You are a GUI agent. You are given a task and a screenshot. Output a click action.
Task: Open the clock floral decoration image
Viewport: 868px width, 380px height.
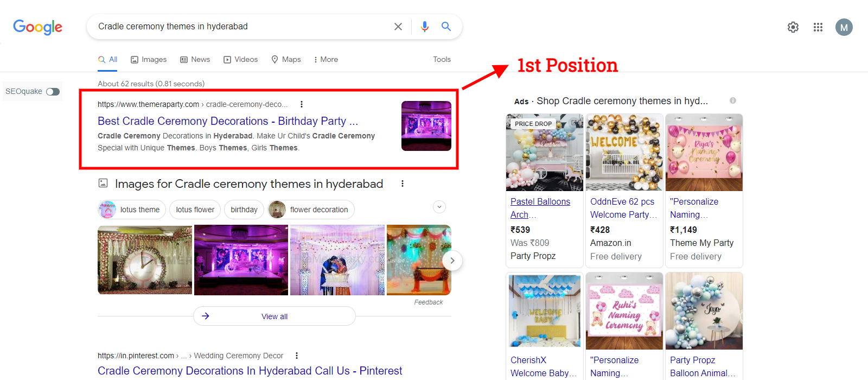pyautogui.click(x=145, y=260)
